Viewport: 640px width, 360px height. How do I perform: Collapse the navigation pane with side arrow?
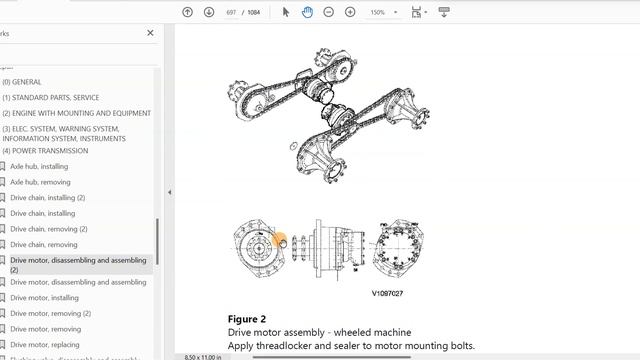tap(169, 192)
